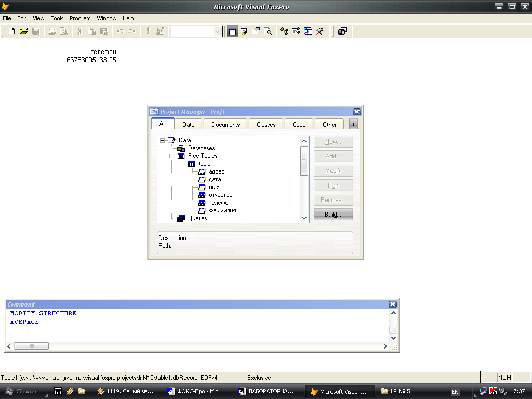Click the Command window horizontal scrollbar thumb
532x399 pixels.
click(32, 346)
